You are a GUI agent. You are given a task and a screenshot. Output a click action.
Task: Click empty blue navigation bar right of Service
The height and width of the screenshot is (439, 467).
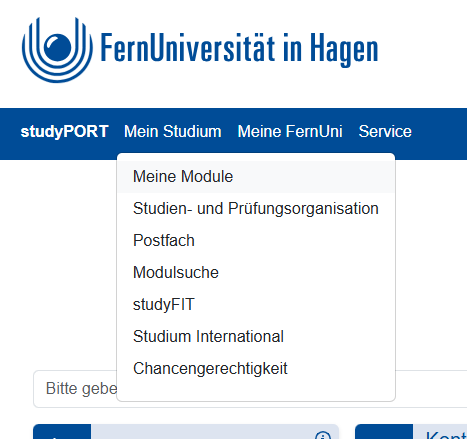pos(439,134)
